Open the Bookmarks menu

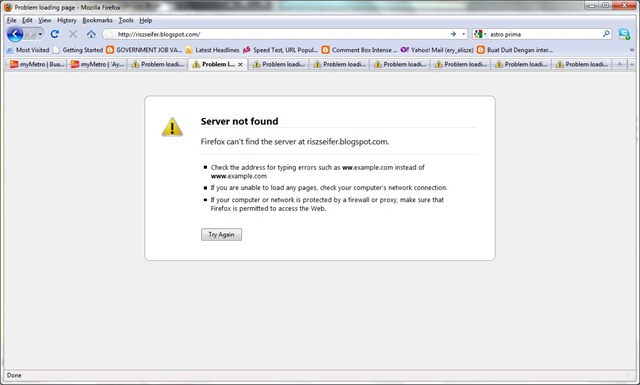click(98, 20)
